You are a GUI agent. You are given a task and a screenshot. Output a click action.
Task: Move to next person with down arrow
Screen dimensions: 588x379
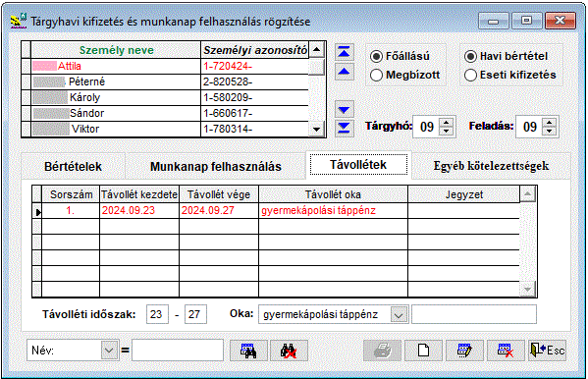[344, 110]
